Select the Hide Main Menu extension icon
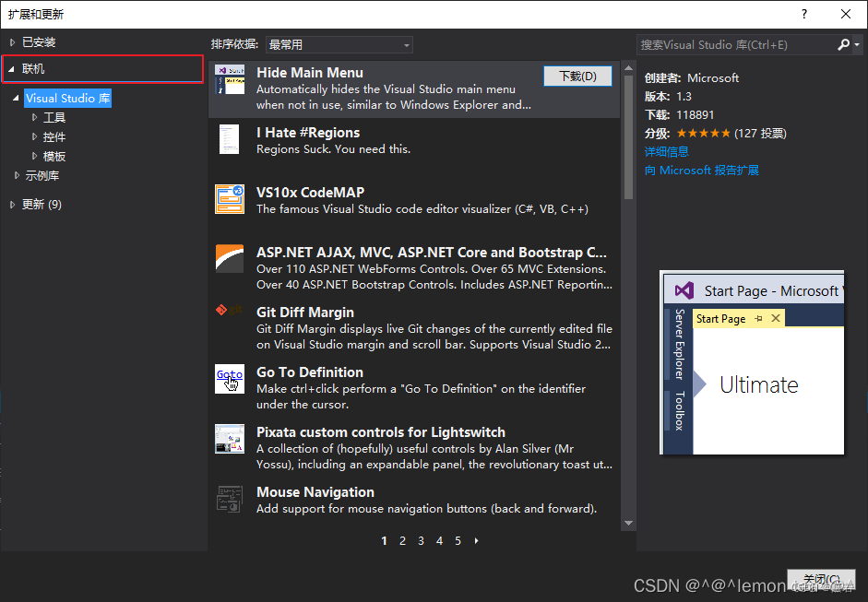868x602 pixels. pos(229,80)
